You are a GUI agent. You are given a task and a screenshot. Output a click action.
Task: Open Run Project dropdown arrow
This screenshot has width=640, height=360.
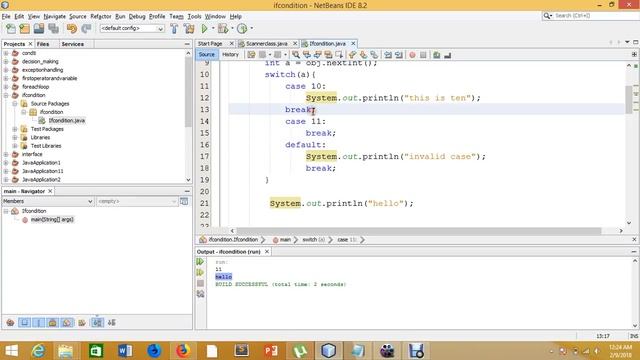213,29
